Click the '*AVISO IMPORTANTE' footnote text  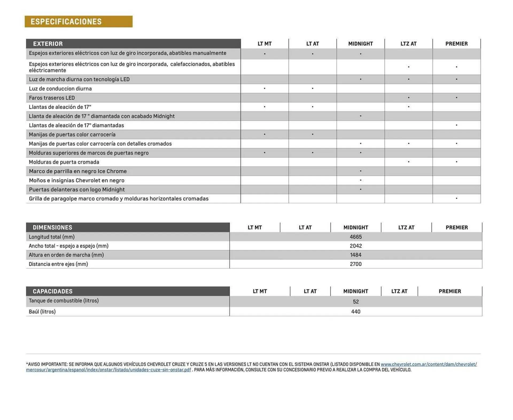pos(251,367)
